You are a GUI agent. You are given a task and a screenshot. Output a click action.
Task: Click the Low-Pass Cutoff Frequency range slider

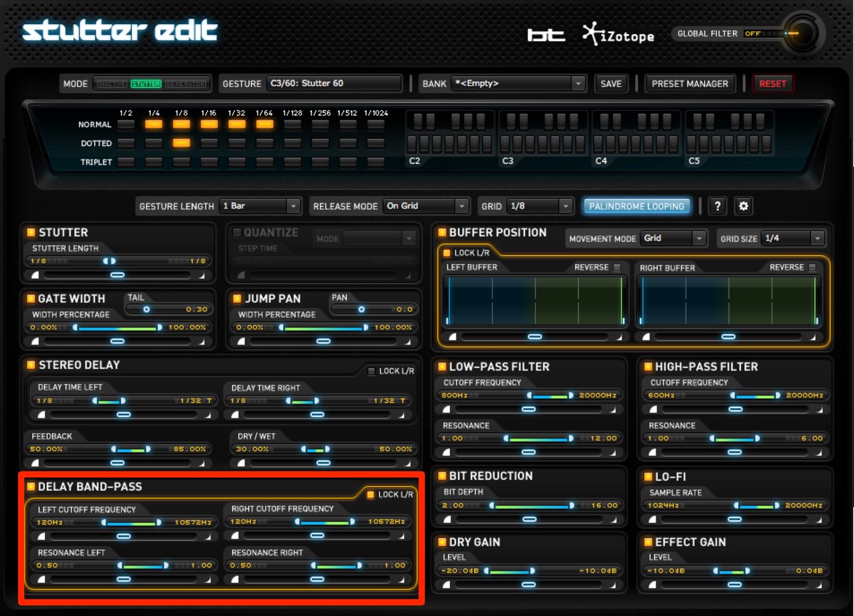tap(529, 395)
